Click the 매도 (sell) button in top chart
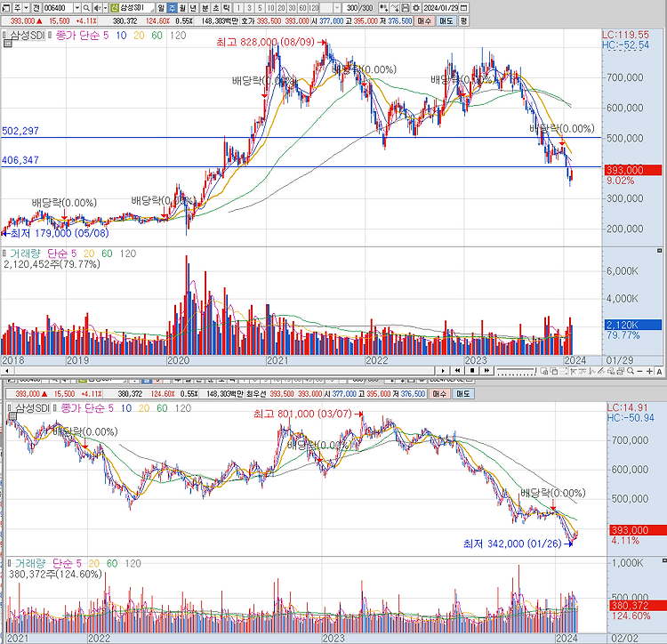 point(446,20)
